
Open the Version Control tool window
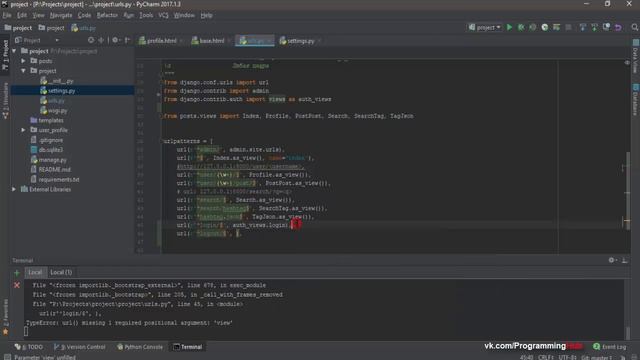click(x=80, y=347)
